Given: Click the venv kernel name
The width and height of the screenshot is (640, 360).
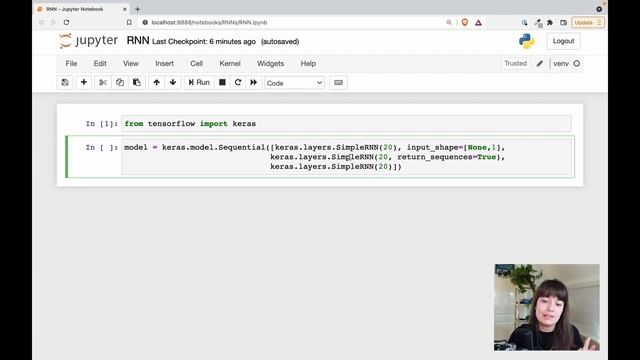Looking at the screenshot, I should click(561, 64).
